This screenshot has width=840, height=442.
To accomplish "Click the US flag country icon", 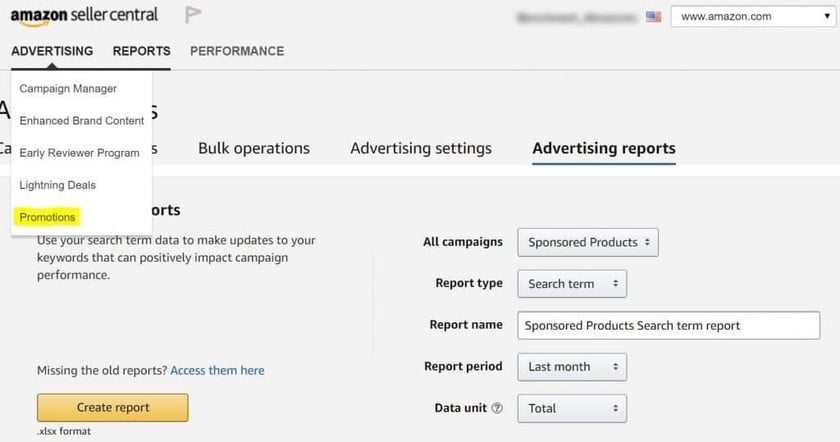I will pyautogui.click(x=653, y=17).
